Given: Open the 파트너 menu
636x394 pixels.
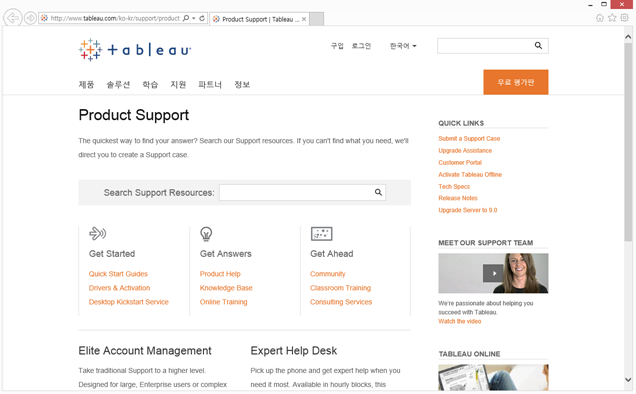Looking at the screenshot, I should pos(210,84).
